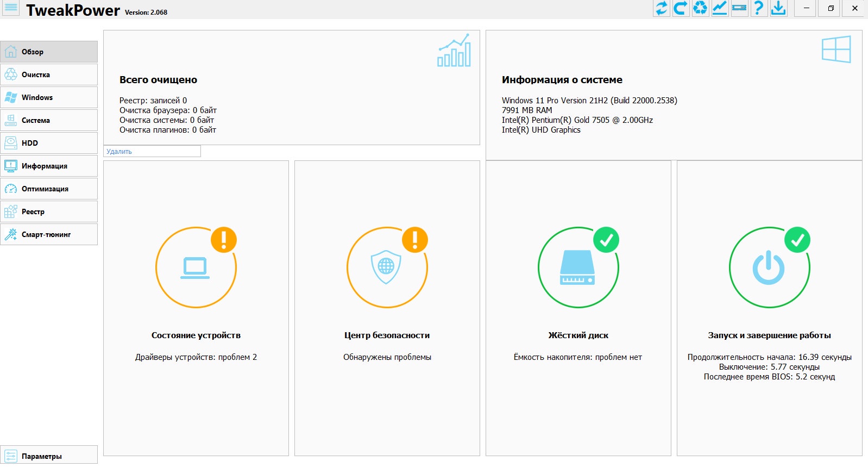Click the line Очистка плагинов: 0 байт
Viewport: 868px width, 467px height.
(168, 130)
